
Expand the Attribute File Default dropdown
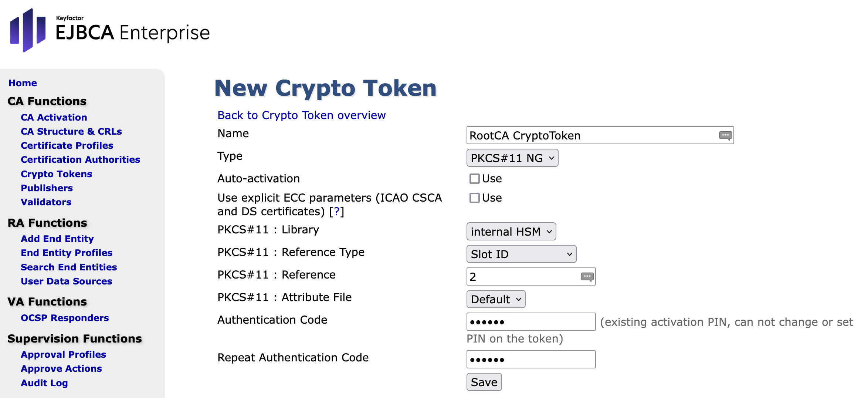495,299
